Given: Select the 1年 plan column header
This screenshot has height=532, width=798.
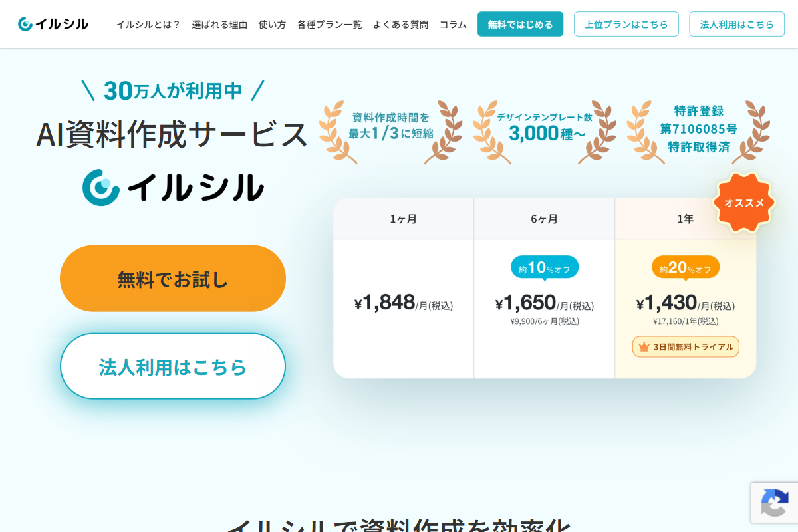Looking at the screenshot, I should (686, 219).
